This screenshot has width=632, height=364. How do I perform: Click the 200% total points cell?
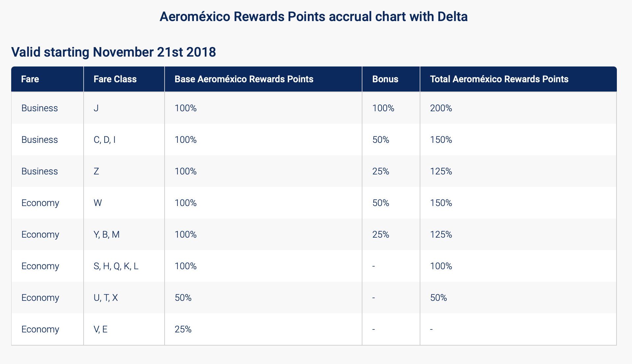click(x=441, y=108)
